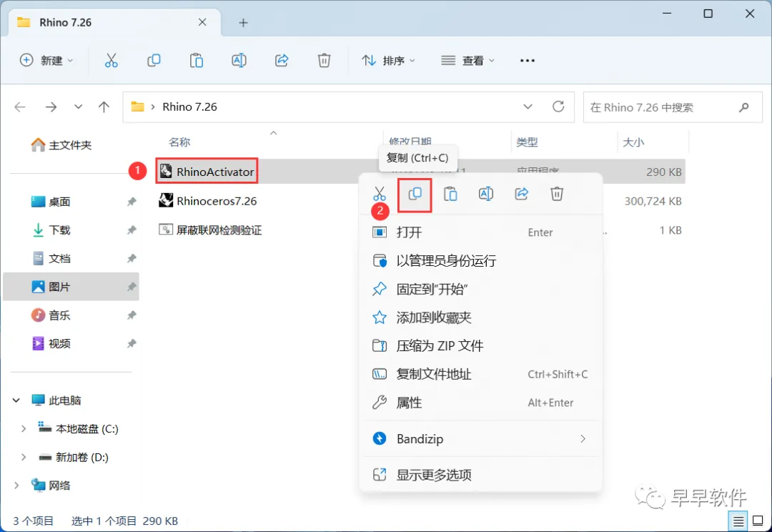772x532 pixels.
Task: Open 桌面 in the sidebar
Action: [x=51, y=202]
